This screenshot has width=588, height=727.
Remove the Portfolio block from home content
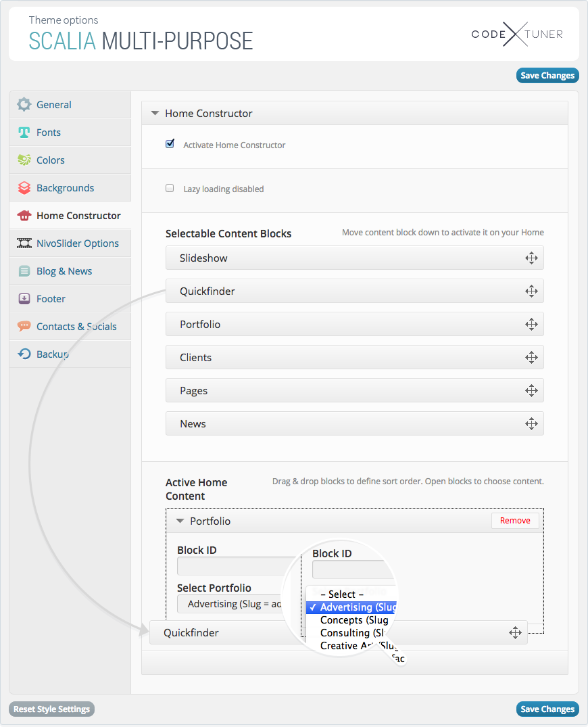pos(515,521)
